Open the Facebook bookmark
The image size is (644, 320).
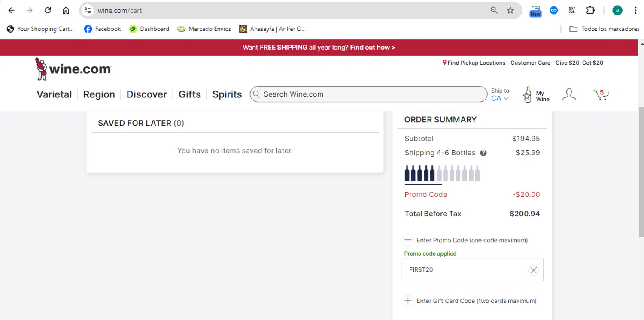coord(102,29)
